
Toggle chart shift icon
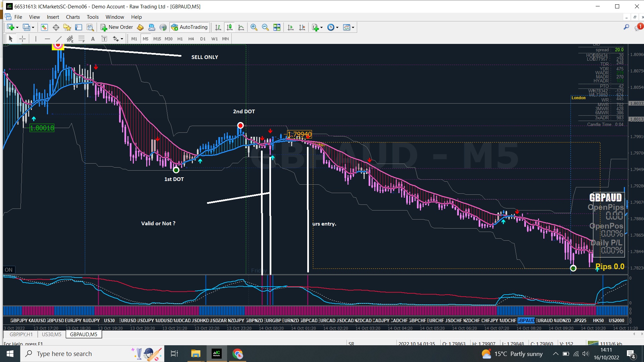point(302,27)
